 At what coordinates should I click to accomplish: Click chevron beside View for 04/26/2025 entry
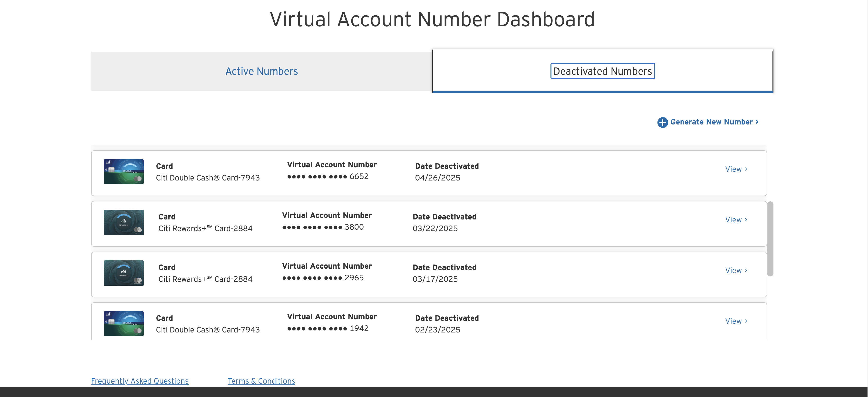point(746,169)
